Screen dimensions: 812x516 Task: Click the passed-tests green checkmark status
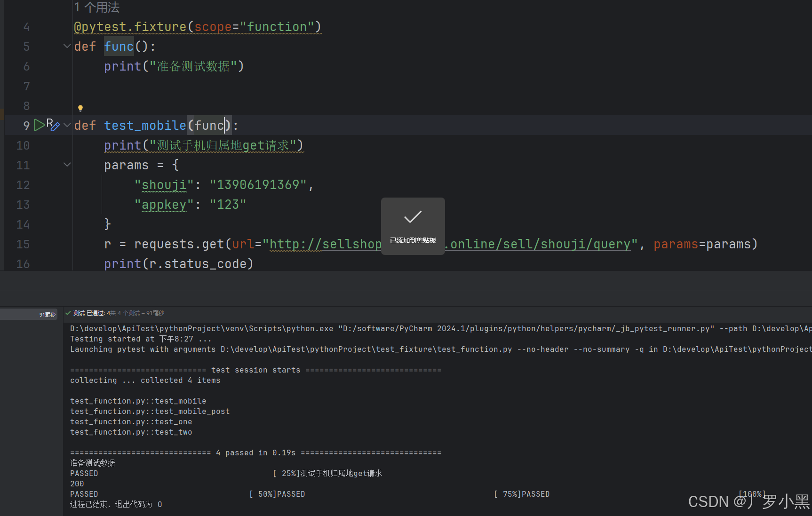(x=68, y=313)
